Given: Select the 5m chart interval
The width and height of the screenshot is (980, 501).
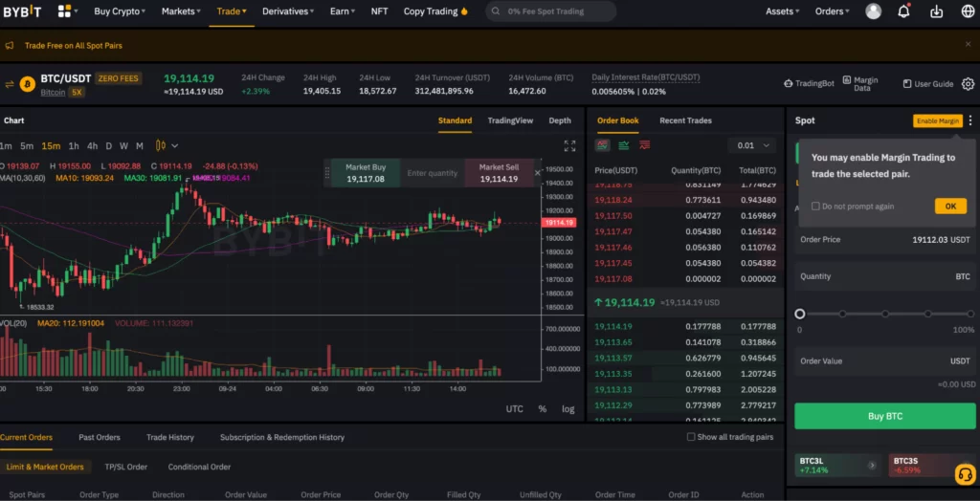Looking at the screenshot, I should [27, 146].
